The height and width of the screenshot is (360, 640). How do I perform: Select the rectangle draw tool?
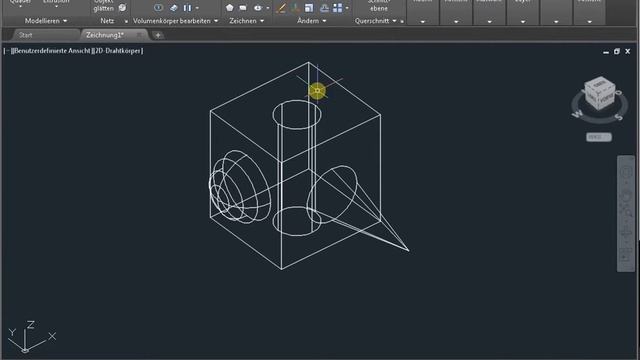click(x=243, y=7)
